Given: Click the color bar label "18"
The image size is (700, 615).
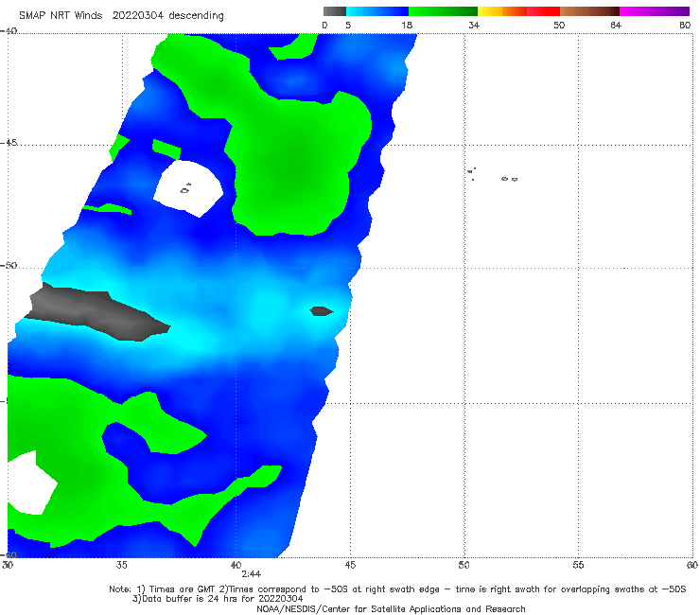Looking at the screenshot, I should click(407, 26).
